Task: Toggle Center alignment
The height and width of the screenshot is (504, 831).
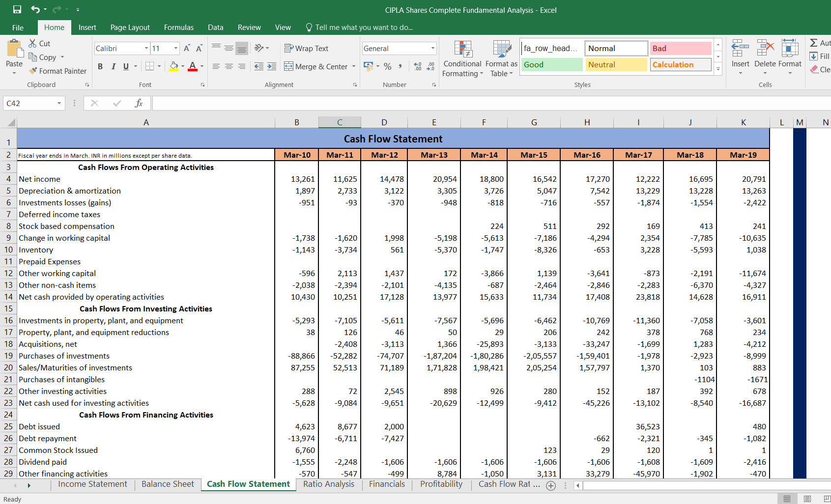Action: coord(229,66)
